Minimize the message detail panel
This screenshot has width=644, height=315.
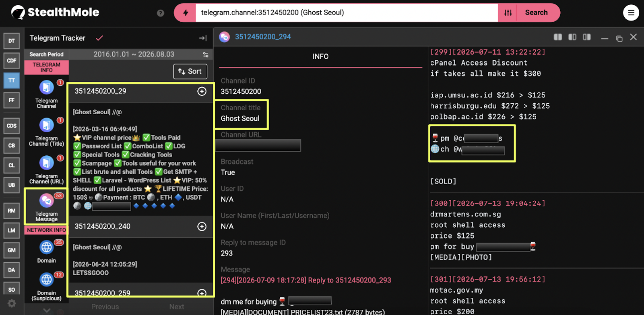[605, 38]
